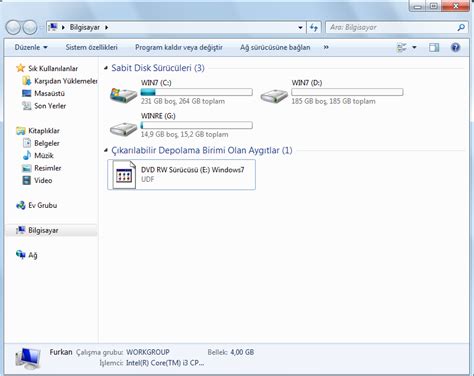Select Müzik under Kitaplıklar
The height and width of the screenshot is (376, 474).
coord(44,156)
